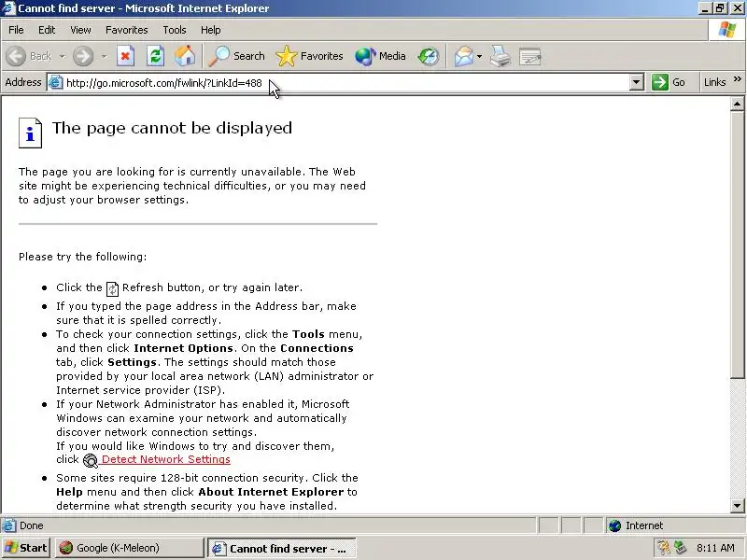Image resolution: width=747 pixels, height=560 pixels.
Task: Go back with the Back arrow button
Action: (29, 56)
